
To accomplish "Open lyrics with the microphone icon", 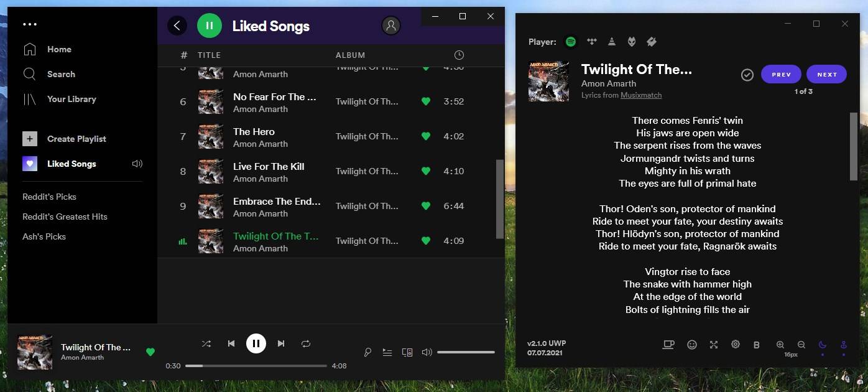I will (367, 352).
